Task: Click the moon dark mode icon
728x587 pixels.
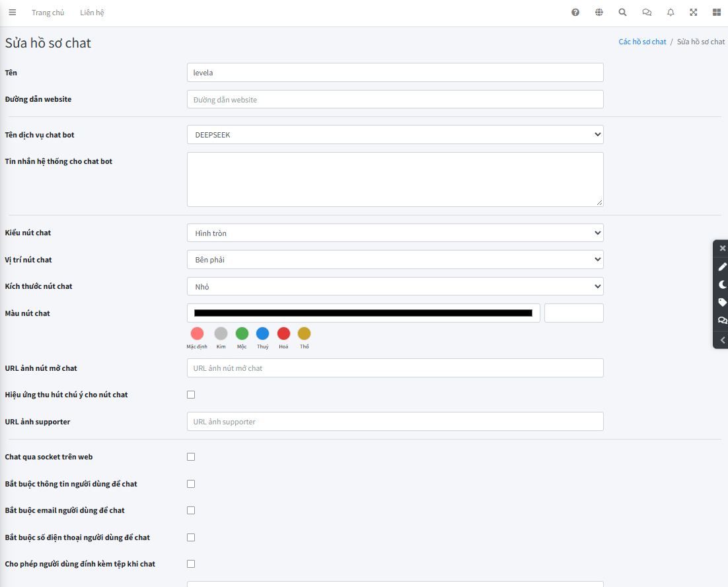Action: [723, 284]
